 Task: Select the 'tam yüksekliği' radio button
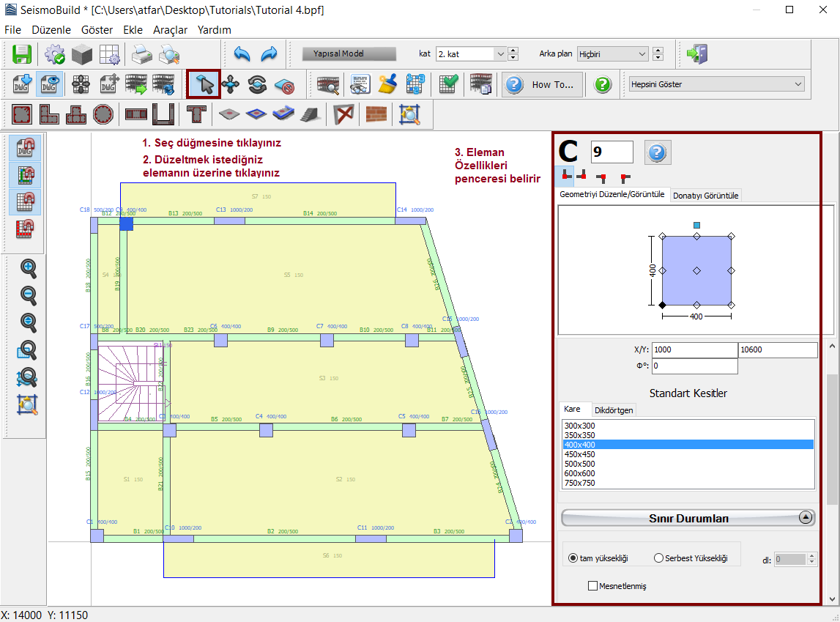(573, 558)
